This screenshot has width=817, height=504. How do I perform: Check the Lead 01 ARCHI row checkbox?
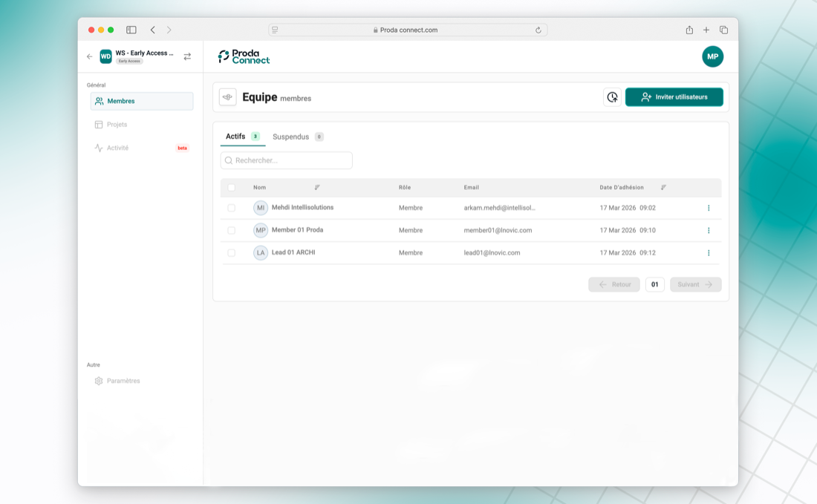(231, 252)
